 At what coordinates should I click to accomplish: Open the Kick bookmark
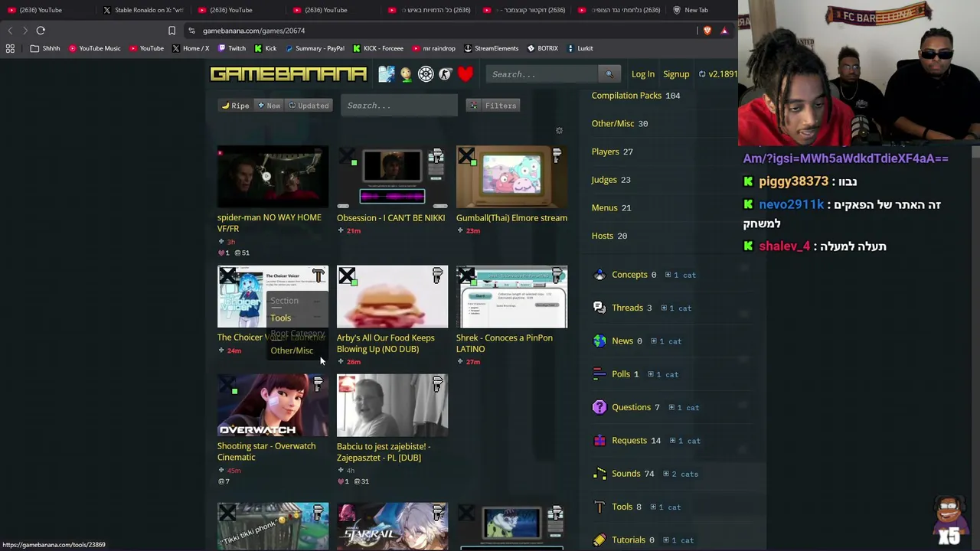coord(266,48)
